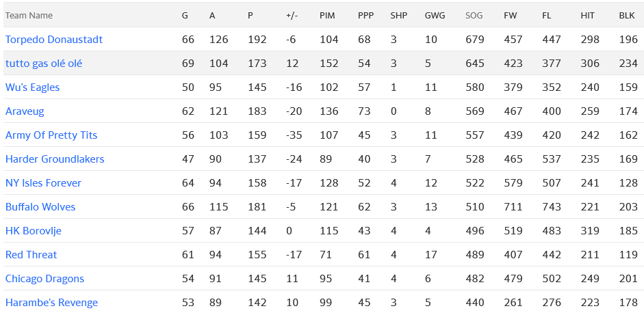Click the PPP column header
This screenshot has height=315, width=644.
click(365, 16)
